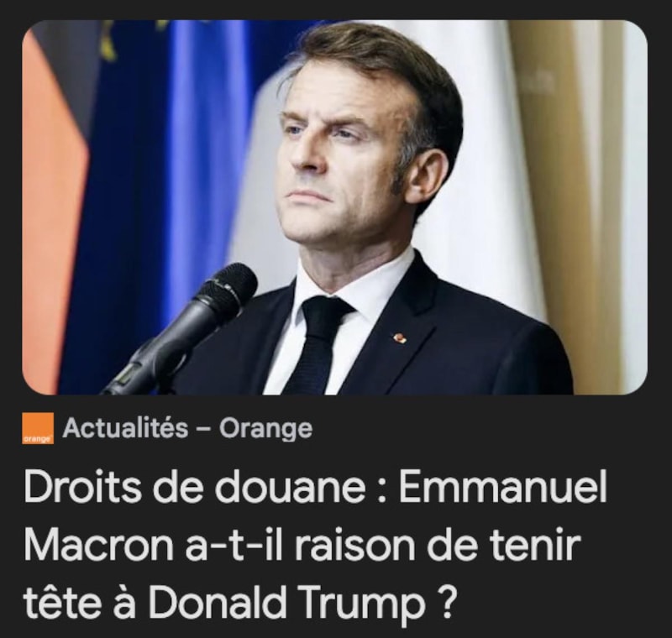Screen dimensions: 672x638
Task: Click 'Donald Trump' in the headline
Action: (286, 603)
